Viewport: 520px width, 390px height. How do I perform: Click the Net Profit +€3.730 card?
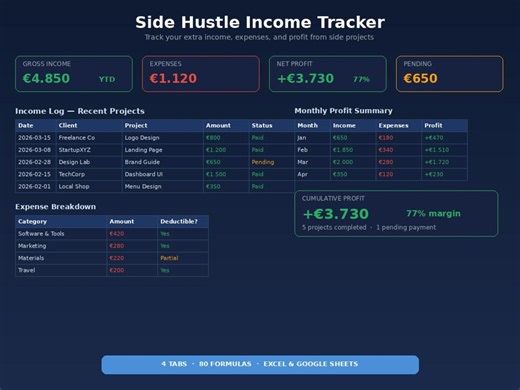point(328,74)
